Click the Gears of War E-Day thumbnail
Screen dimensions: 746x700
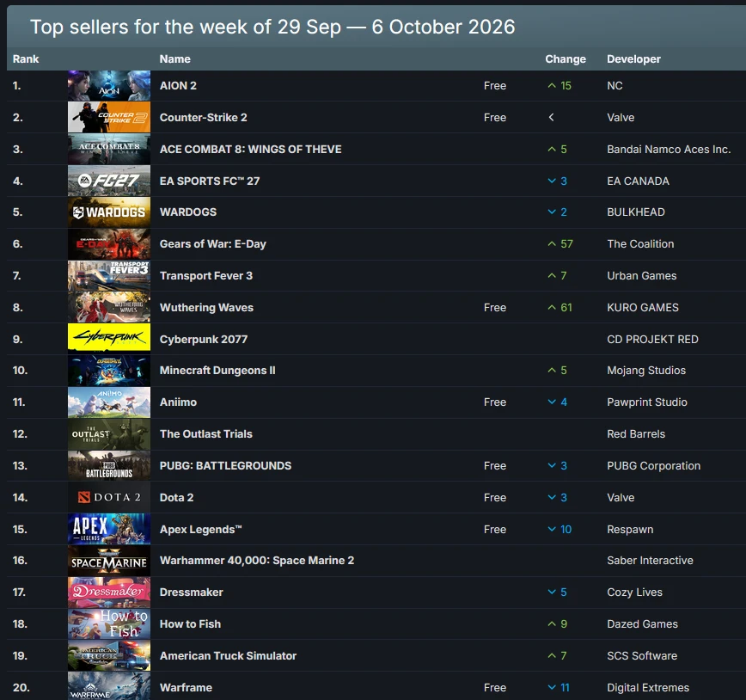pos(109,244)
